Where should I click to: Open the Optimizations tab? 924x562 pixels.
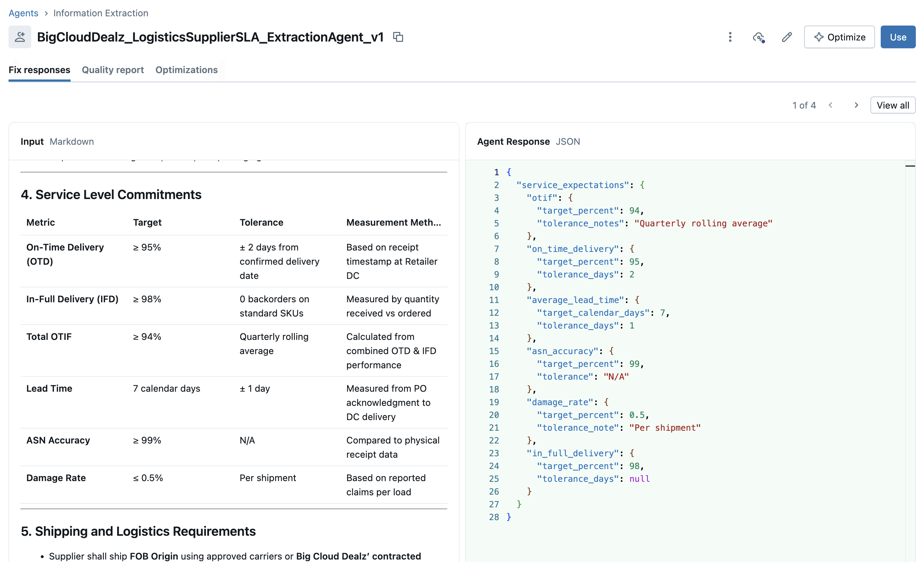(186, 70)
